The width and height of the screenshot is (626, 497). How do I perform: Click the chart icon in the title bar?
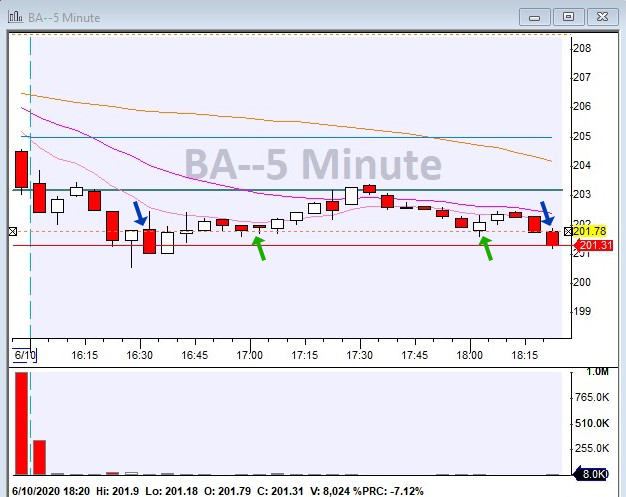(15, 17)
